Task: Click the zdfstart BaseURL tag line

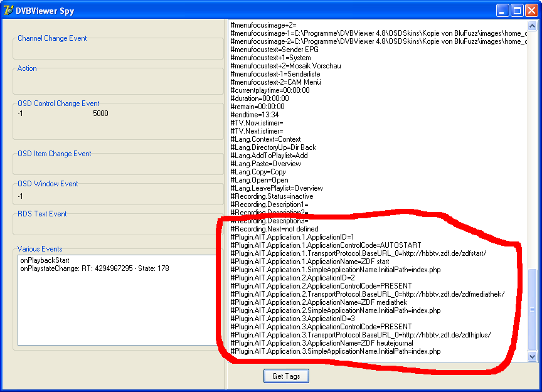Action: pyautogui.click(x=358, y=253)
